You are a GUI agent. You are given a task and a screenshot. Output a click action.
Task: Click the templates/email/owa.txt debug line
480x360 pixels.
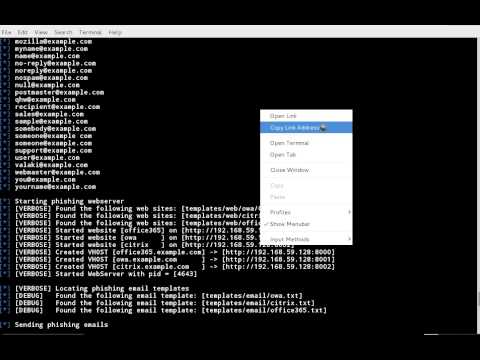point(159,296)
